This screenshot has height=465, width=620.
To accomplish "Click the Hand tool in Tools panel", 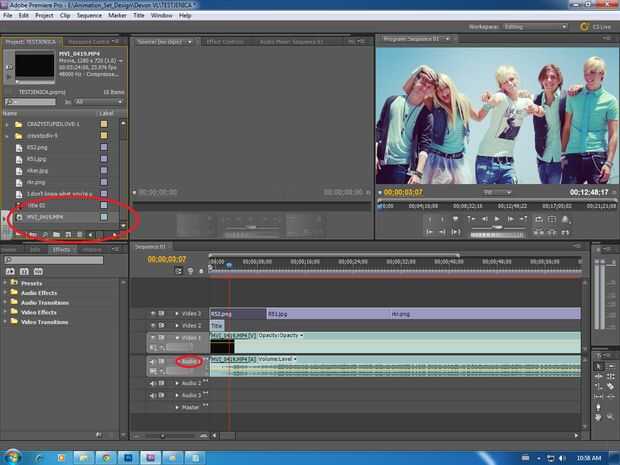I will click(x=598, y=417).
